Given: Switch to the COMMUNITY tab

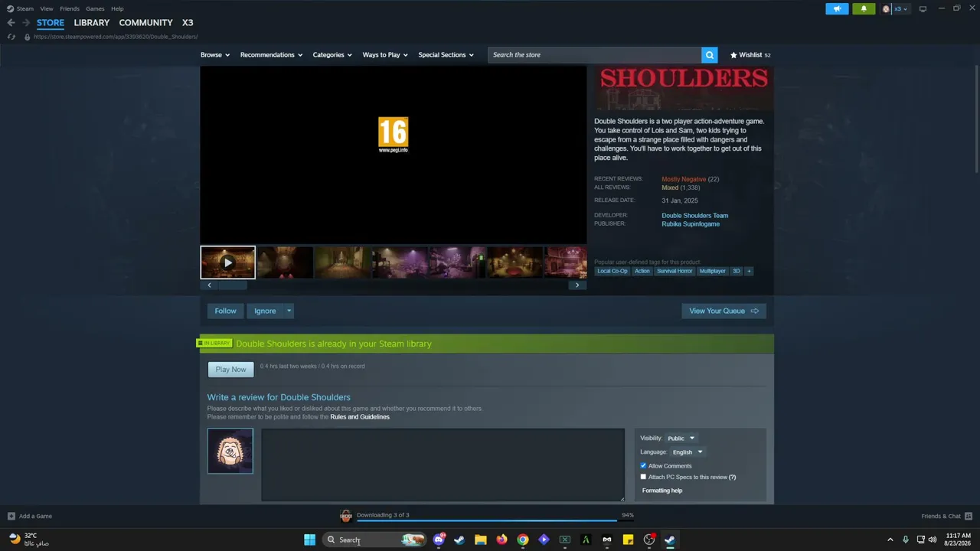Looking at the screenshot, I should [x=145, y=23].
